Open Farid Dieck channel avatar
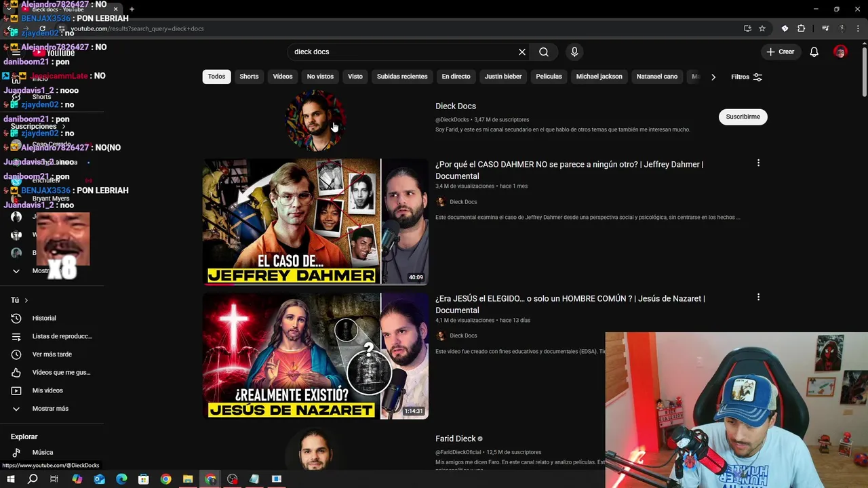Screen dimensions: 868x488 315,449
